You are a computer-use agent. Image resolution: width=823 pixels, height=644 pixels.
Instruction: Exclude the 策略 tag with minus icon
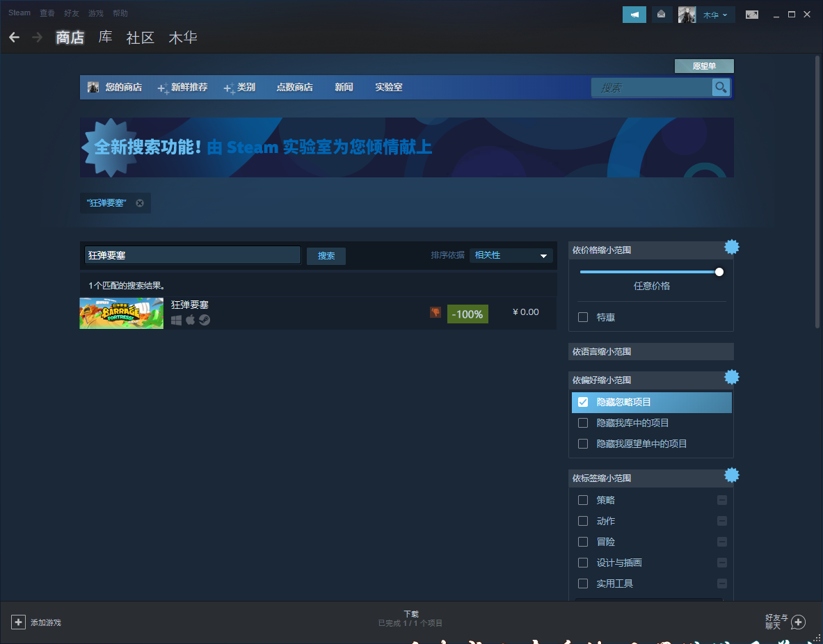click(721, 500)
